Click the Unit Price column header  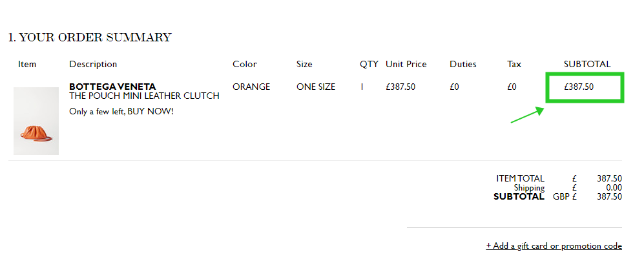406,64
